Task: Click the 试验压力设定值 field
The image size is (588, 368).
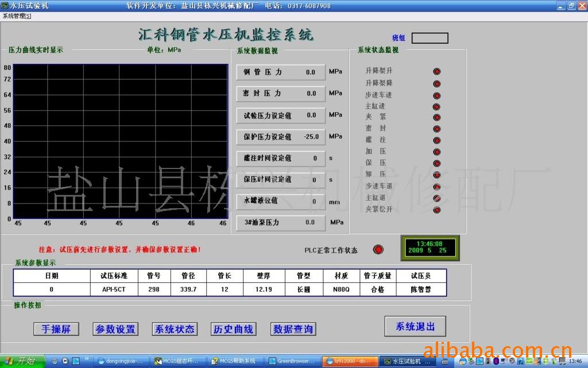Action: click(x=280, y=115)
